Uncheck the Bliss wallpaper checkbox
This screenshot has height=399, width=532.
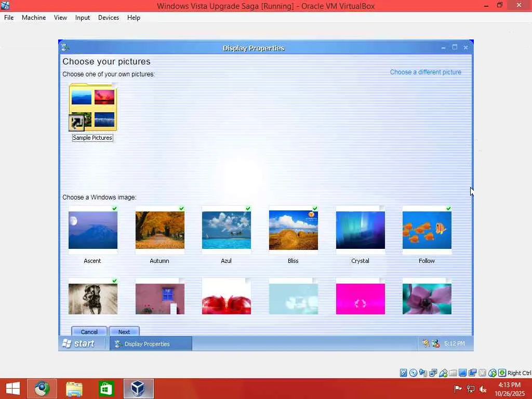pyautogui.click(x=315, y=208)
